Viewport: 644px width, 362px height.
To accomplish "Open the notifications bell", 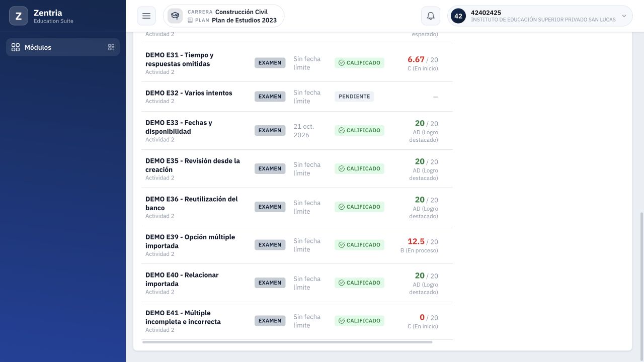I will click(431, 16).
